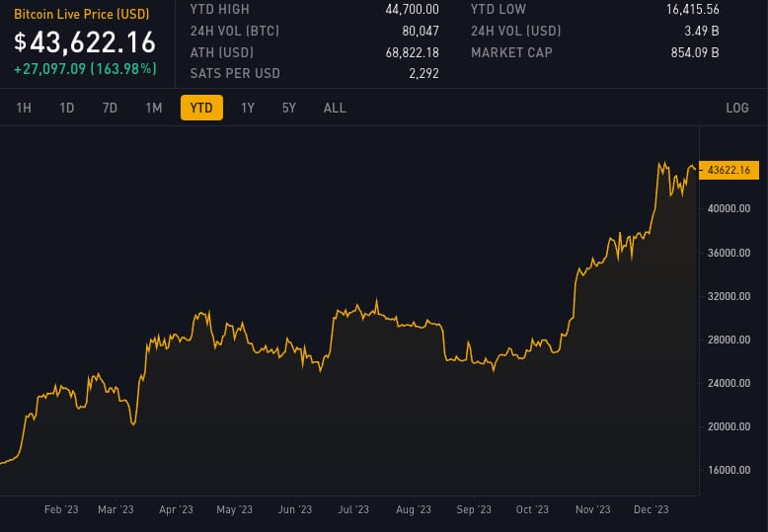Viewport: 768px width, 532px height.
Task: Click the 32000.00 price axis label
Action: pos(729,296)
